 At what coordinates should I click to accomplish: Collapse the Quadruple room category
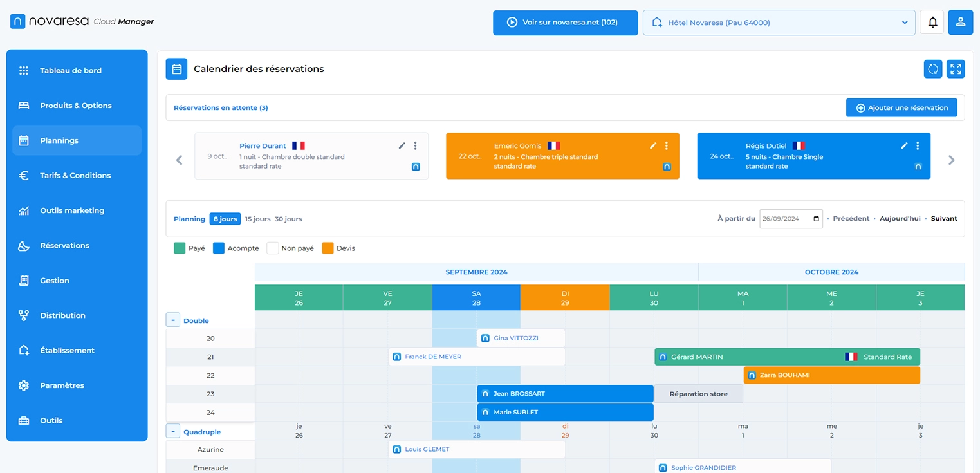(x=172, y=431)
